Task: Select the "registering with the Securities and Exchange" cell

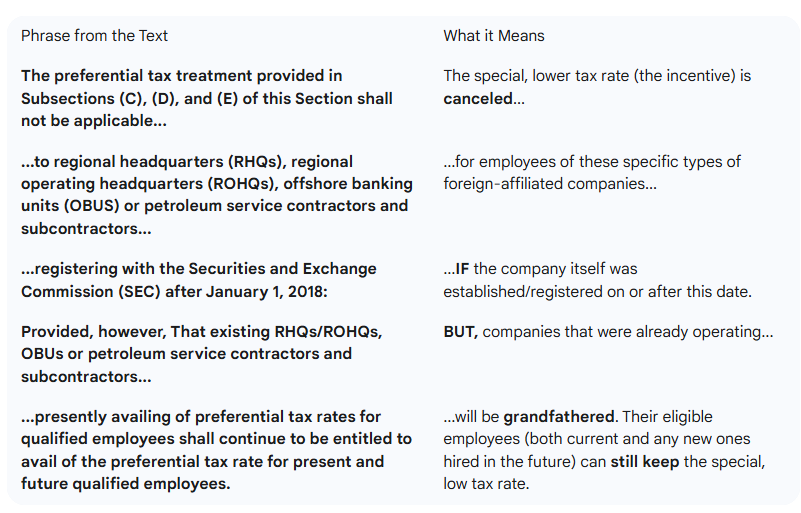Action: pyautogui.click(x=198, y=280)
